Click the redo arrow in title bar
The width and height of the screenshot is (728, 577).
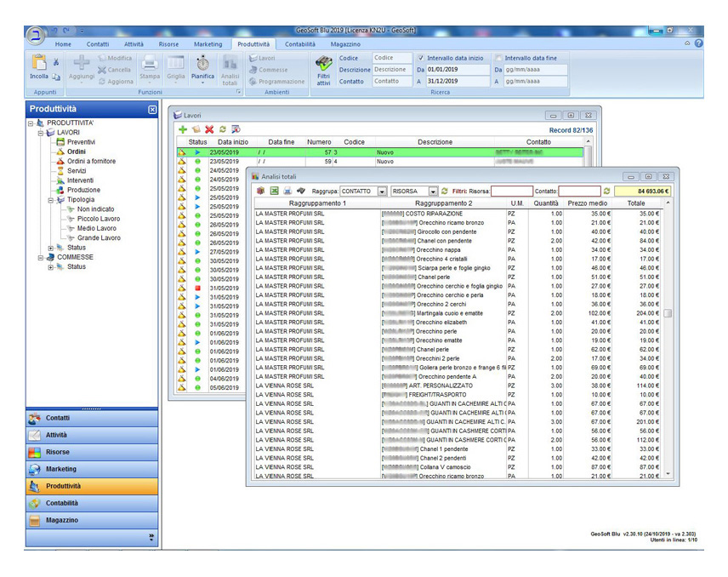(x=66, y=31)
